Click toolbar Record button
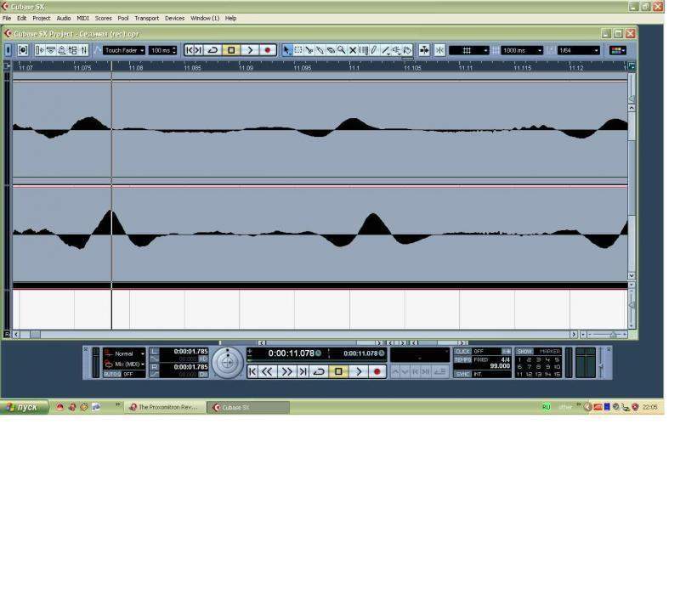This screenshot has height=616, width=680. 268,50
